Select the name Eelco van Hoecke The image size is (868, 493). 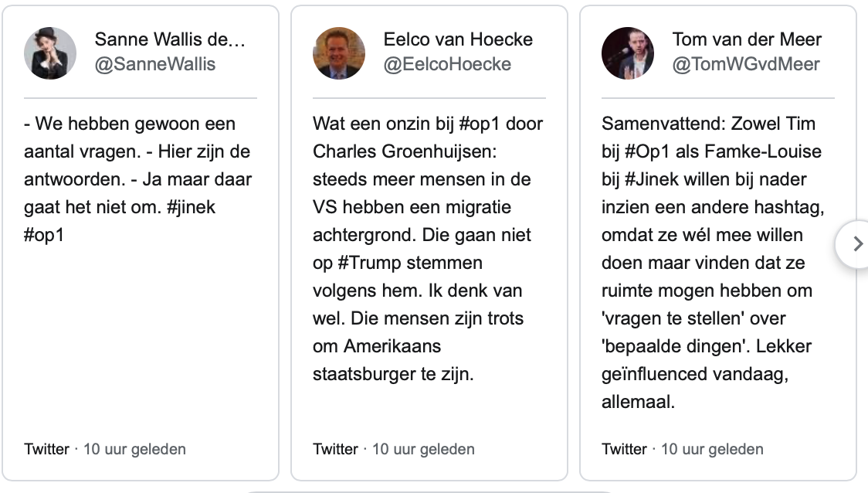tap(458, 39)
